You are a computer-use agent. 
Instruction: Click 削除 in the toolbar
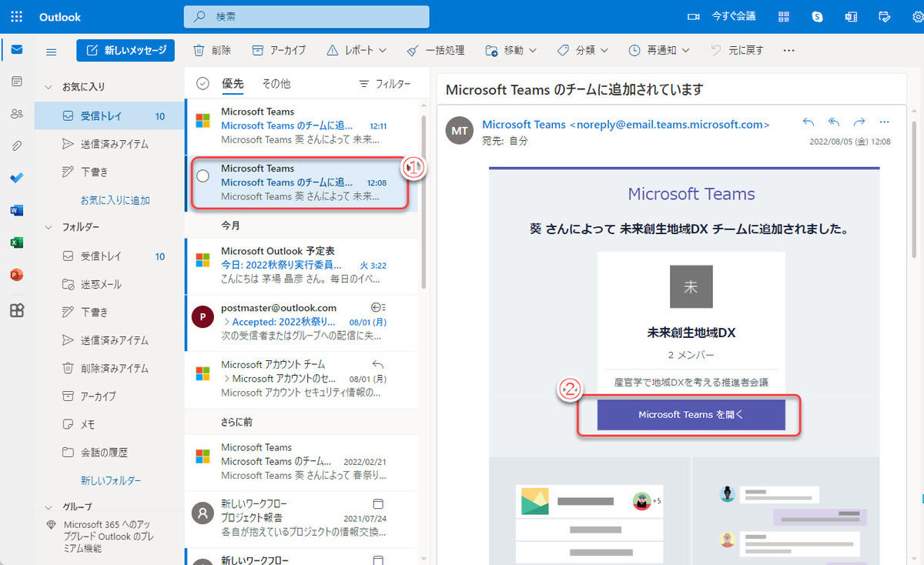coord(212,50)
